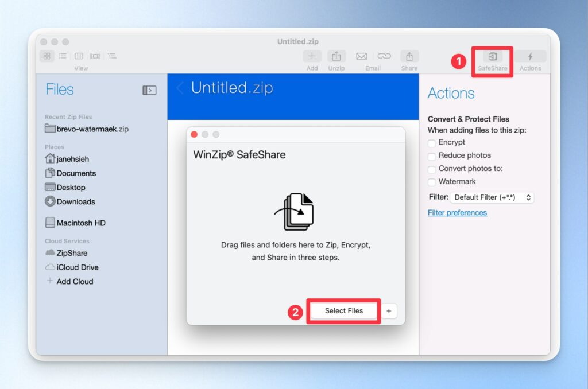Open the janehsieh home folder
Image resolution: width=588 pixels, height=389 pixels.
point(67,159)
